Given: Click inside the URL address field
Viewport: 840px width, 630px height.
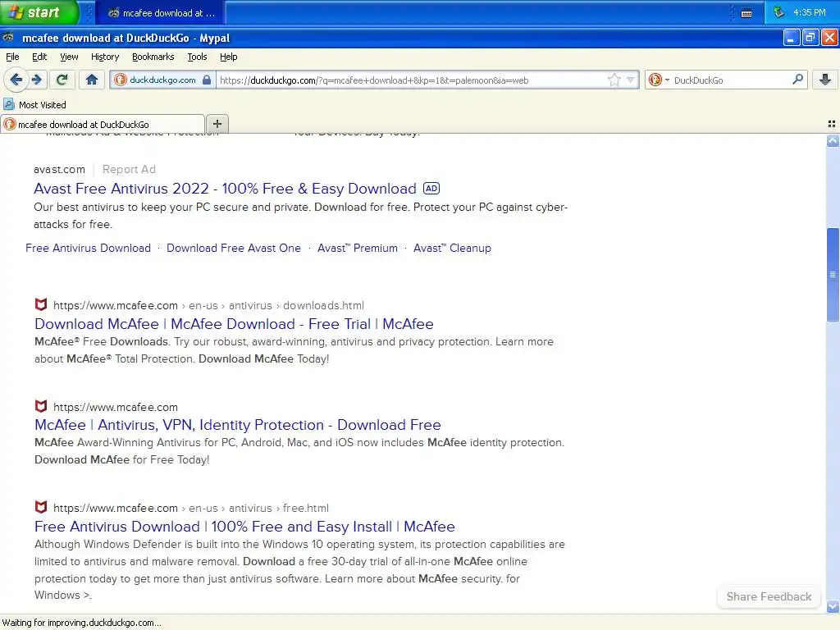Looking at the screenshot, I should click(412, 80).
